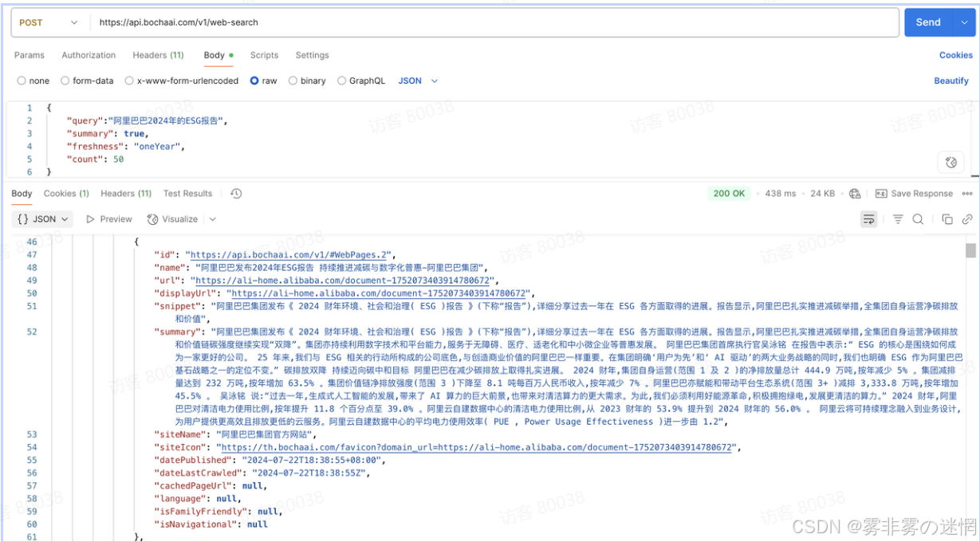Toggle the word wrap icon
This screenshot has width=980, height=542.
(868, 219)
